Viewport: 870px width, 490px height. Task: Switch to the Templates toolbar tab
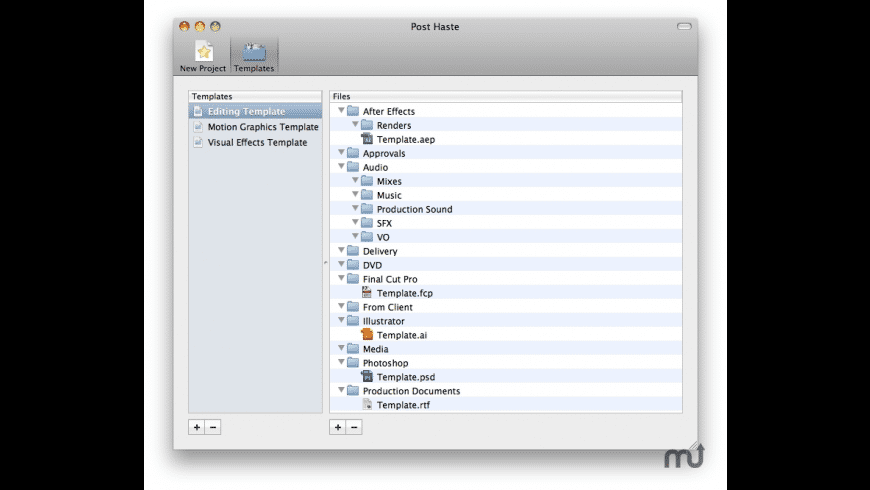click(254, 56)
